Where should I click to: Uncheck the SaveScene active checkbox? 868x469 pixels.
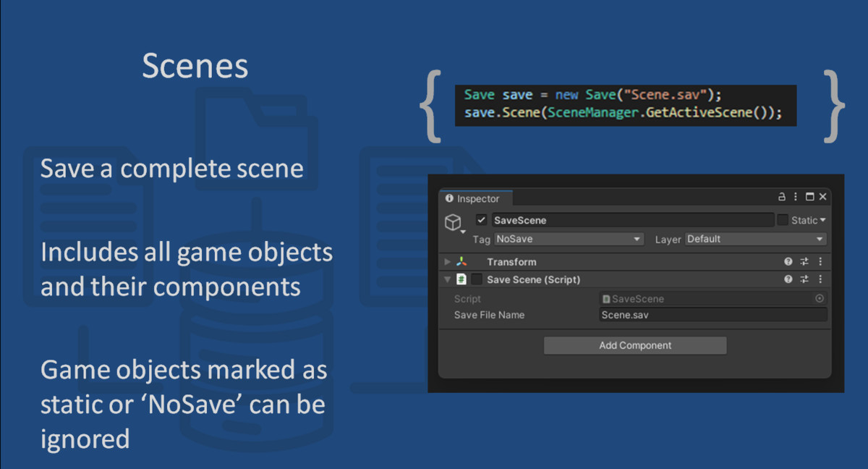pyautogui.click(x=482, y=221)
